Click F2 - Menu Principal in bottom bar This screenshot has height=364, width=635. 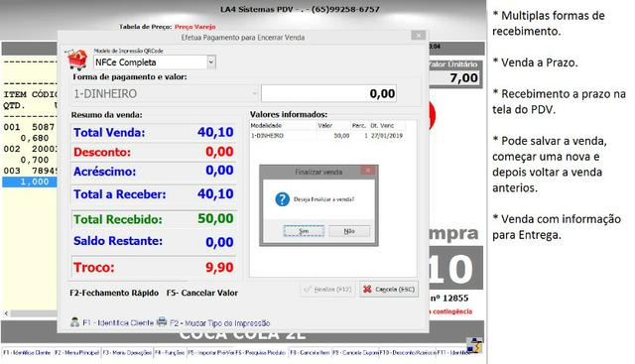(x=77, y=353)
